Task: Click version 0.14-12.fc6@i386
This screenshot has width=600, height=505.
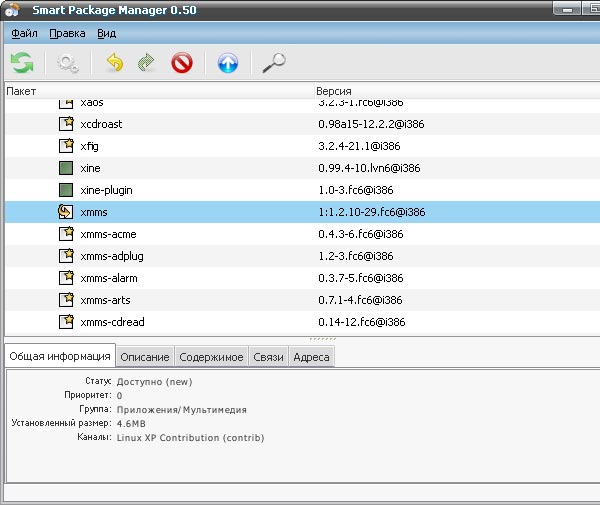Action: 362,322
